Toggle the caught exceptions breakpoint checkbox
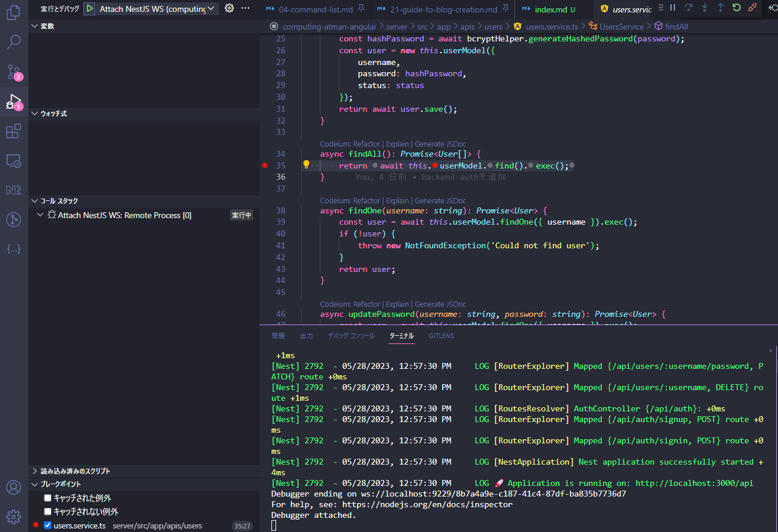 coord(48,498)
